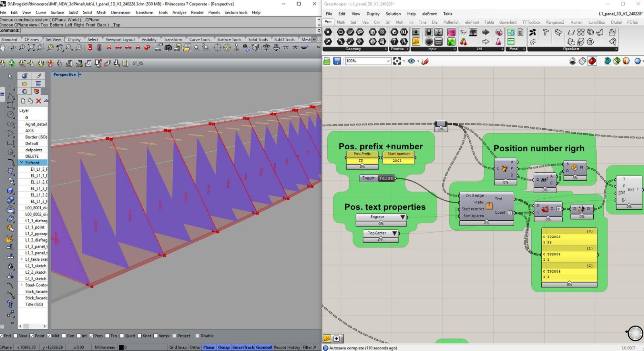
Task: Click the Grasshopper open file icon
Action: click(327, 61)
